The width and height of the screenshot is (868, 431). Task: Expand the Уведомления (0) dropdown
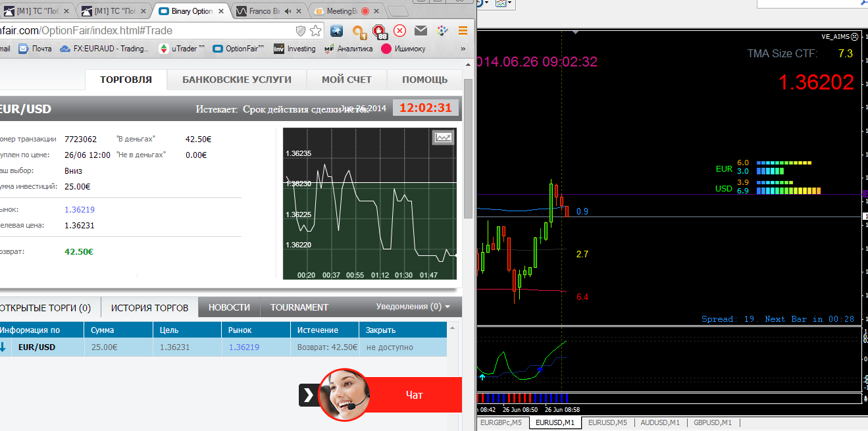click(x=413, y=307)
